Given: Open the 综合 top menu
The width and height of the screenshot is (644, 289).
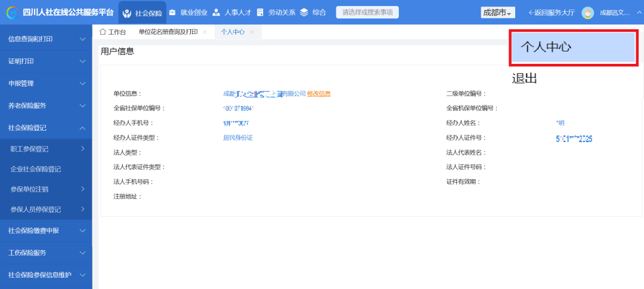Looking at the screenshot, I should (x=313, y=13).
